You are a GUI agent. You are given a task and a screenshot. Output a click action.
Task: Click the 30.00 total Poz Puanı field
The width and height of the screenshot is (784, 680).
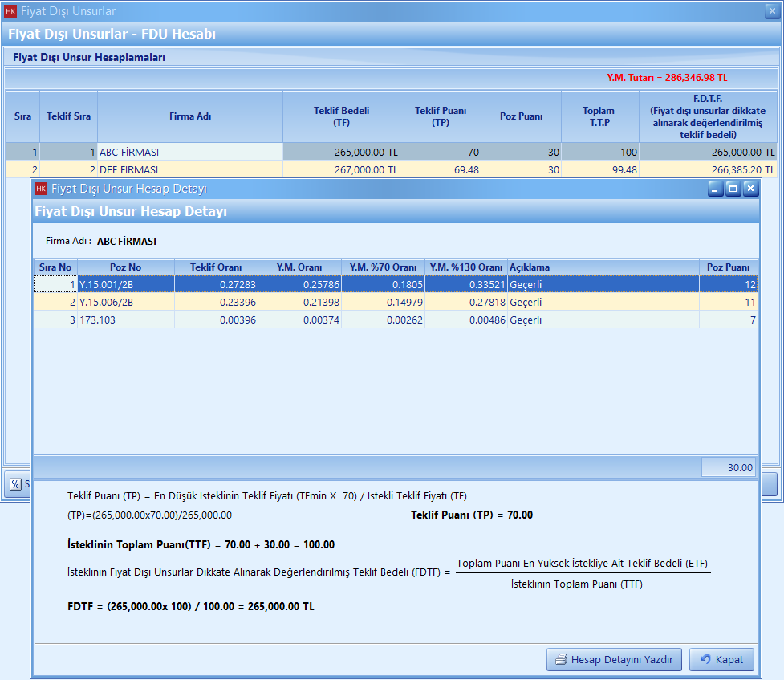729,467
